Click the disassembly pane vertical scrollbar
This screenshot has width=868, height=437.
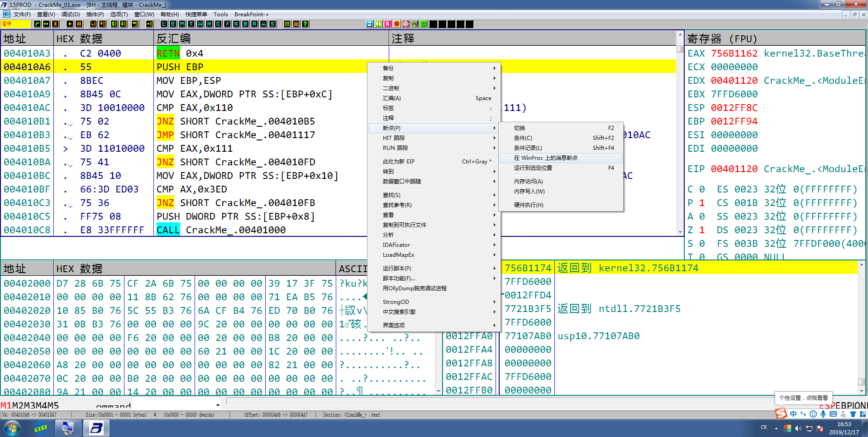[x=680, y=136]
